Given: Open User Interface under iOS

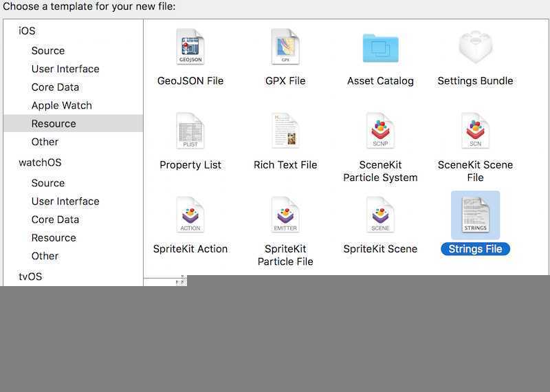Looking at the screenshot, I should pyautogui.click(x=65, y=69).
